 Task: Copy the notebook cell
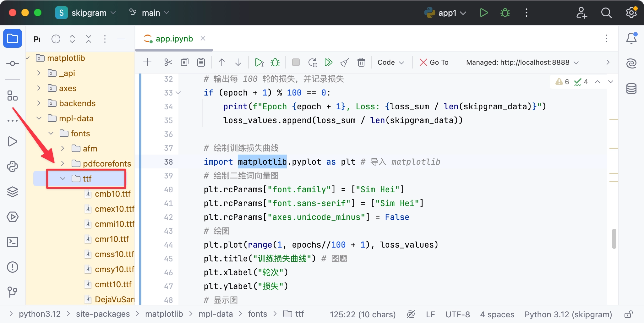[185, 62]
